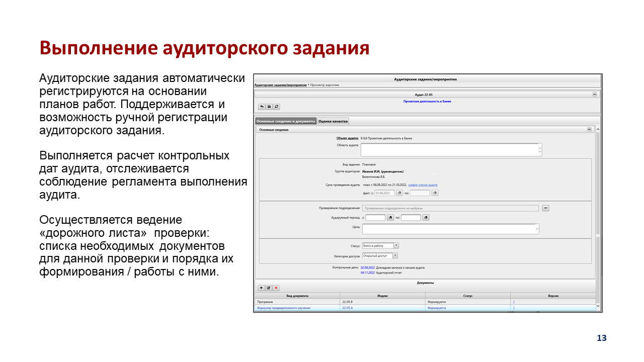Viewport: 644px width, 362px height.
Task: Collapse the Аудит 22-05 panel
Action: click(594, 94)
